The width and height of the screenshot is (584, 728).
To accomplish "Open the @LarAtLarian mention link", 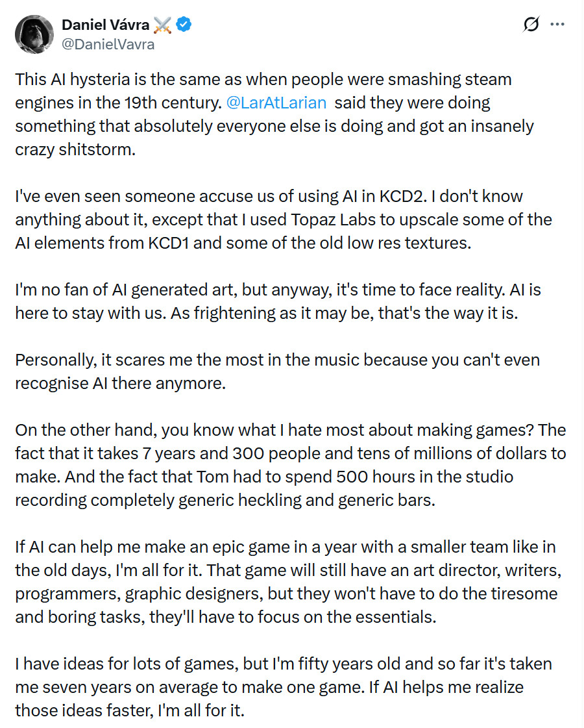I will tap(276, 103).
